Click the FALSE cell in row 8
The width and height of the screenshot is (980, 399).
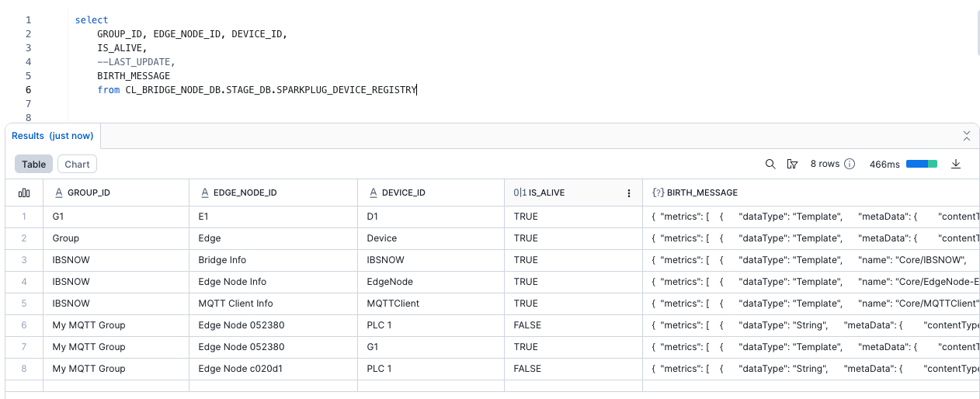point(527,369)
